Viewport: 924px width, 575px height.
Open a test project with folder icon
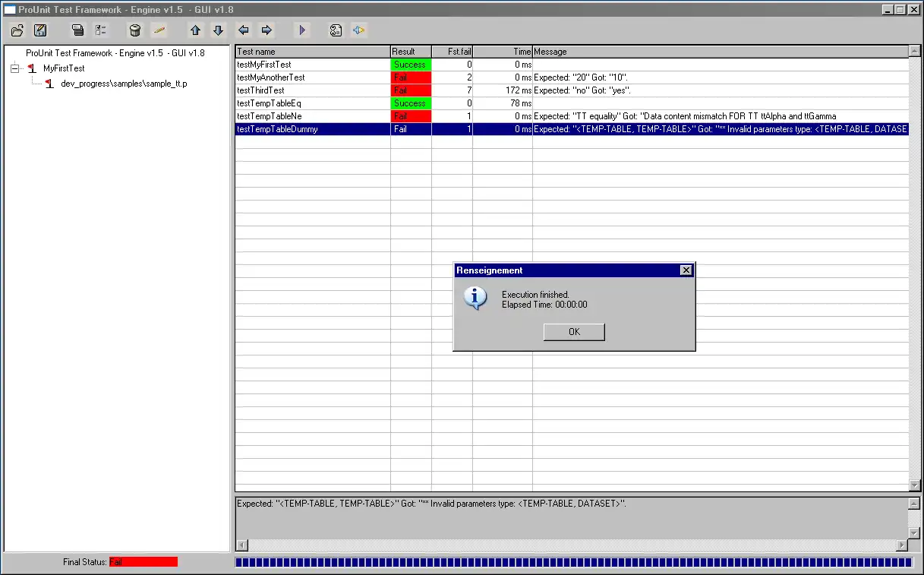pos(17,30)
